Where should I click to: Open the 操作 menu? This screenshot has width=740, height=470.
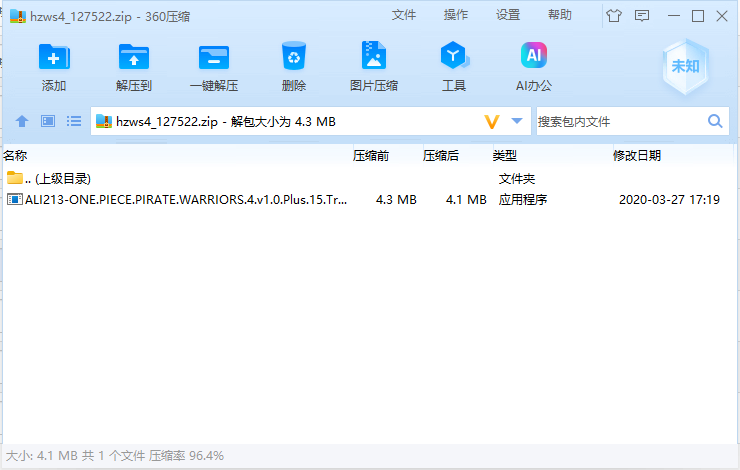[455, 15]
